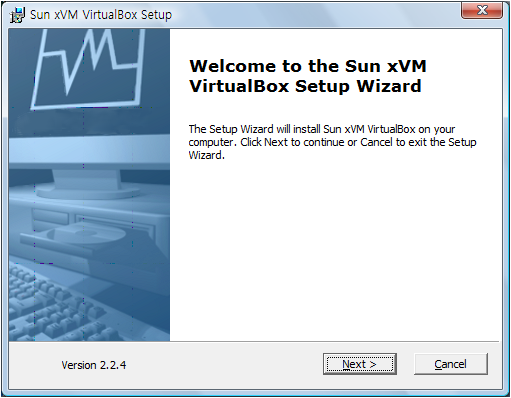Open the installer icon menu in title bar
The image size is (511, 398).
pyautogui.click(x=17, y=15)
